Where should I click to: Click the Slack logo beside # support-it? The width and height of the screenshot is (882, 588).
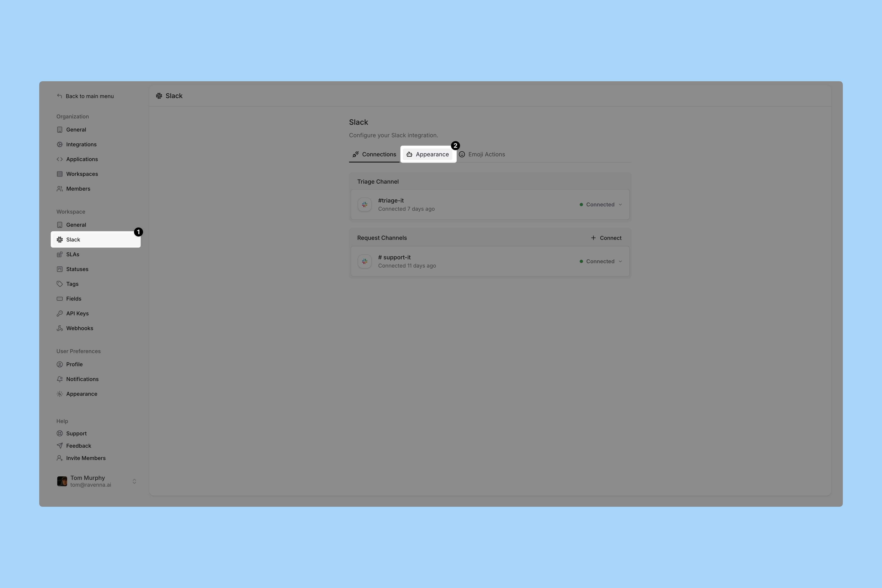click(364, 261)
